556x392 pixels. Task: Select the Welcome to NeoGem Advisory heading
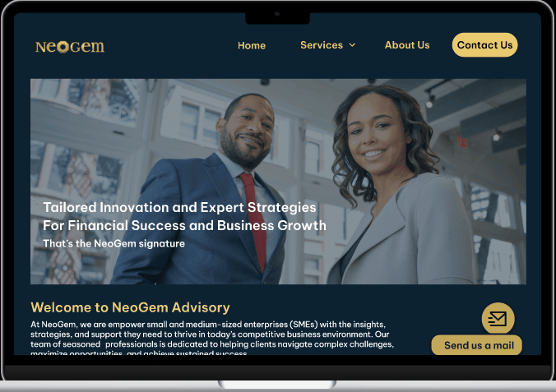tap(130, 307)
